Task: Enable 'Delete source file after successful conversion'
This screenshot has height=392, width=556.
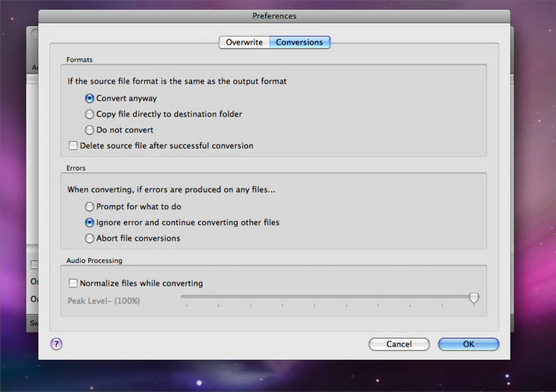Action: pyautogui.click(x=73, y=146)
